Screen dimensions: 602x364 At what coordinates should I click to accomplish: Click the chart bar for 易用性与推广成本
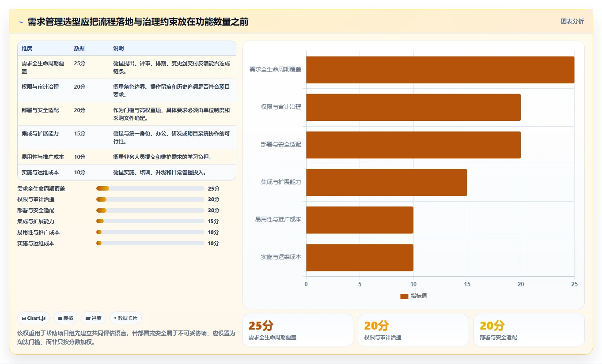[360, 220]
